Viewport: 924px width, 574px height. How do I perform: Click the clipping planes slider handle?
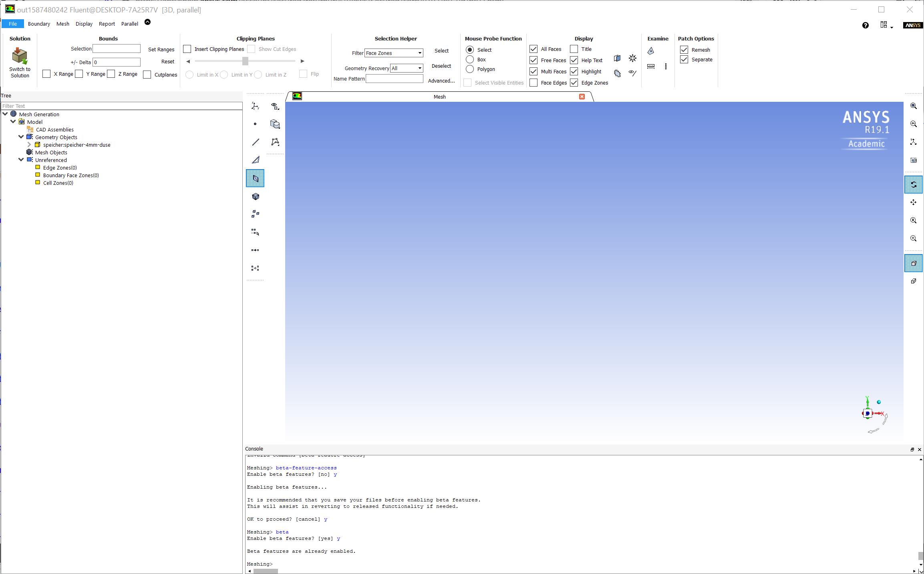[x=245, y=61]
